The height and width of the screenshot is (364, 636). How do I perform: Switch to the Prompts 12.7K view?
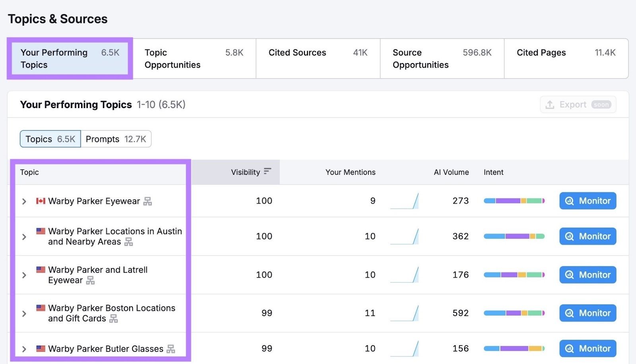coord(116,139)
